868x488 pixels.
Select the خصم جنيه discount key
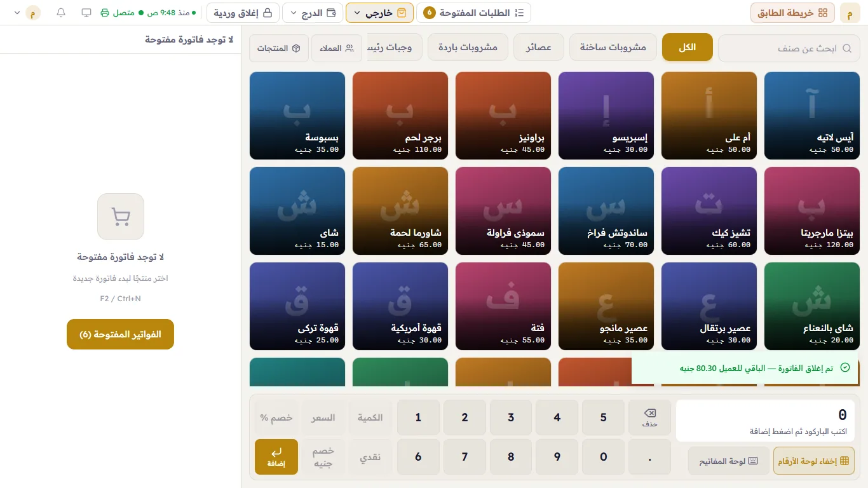323,457
